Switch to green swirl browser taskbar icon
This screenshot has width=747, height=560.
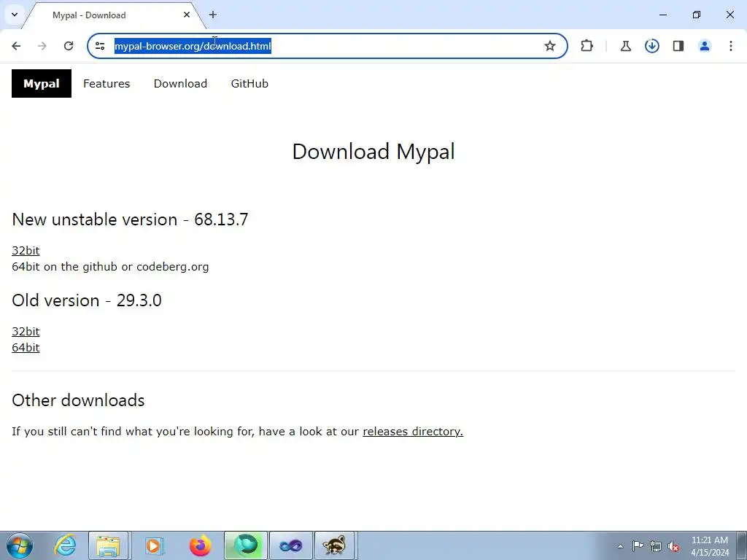click(x=246, y=545)
